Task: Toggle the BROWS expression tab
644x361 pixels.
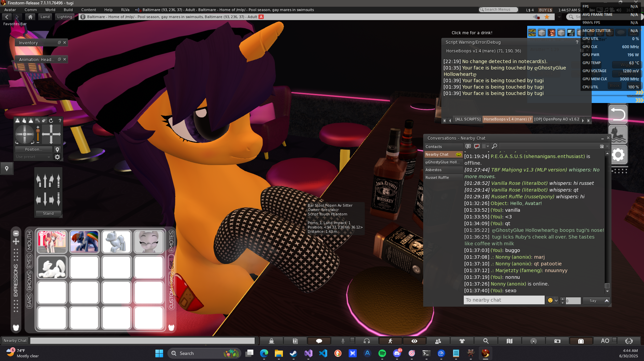Action: click(x=29, y=281)
